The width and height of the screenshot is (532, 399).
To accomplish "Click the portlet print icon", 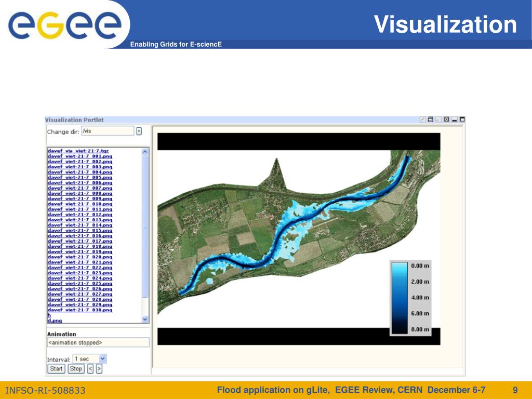I will 431,119.
